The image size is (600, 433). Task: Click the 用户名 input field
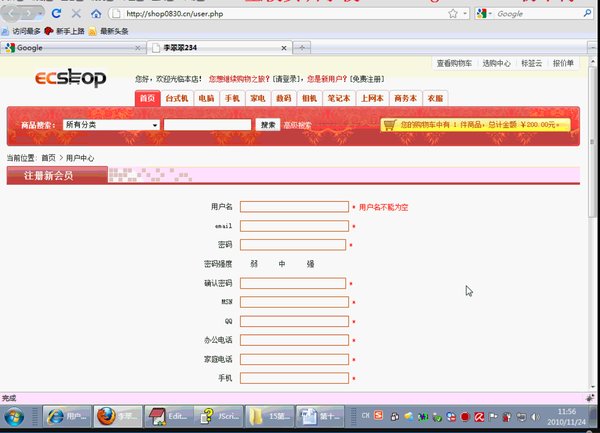[294, 207]
